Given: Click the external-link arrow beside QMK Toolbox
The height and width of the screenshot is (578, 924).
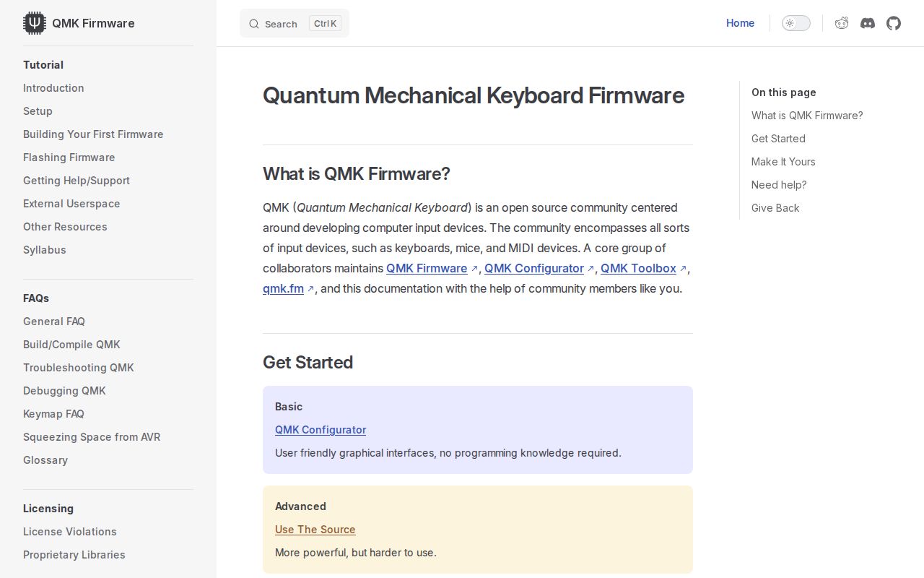Looking at the screenshot, I should (x=683, y=267).
